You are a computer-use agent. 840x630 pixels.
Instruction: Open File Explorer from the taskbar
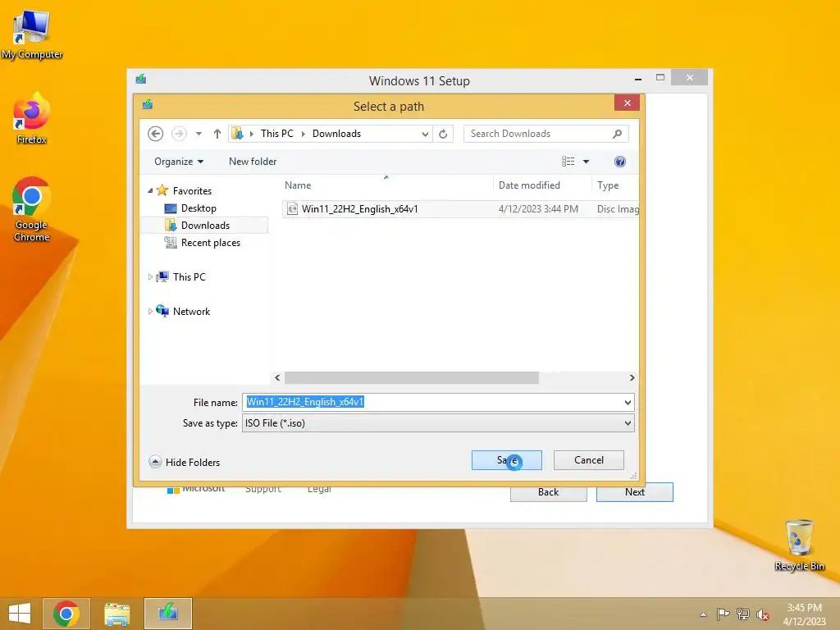pos(116,614)
